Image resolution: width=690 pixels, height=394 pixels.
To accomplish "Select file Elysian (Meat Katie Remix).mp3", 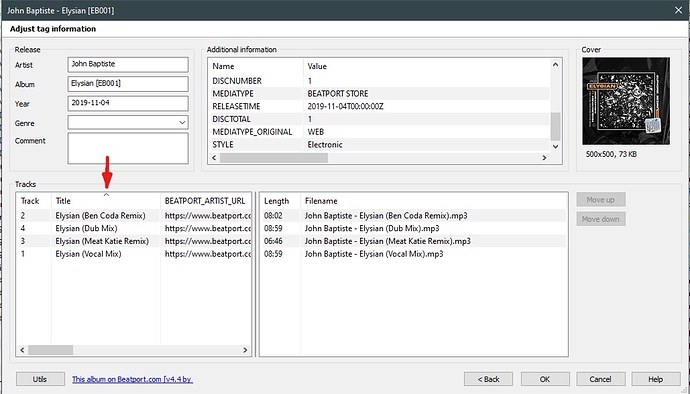I will click(388, 241).
